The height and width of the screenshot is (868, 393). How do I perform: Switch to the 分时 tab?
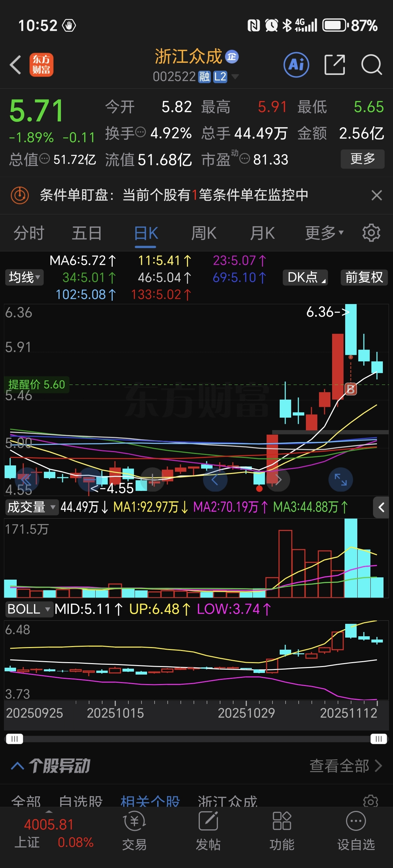29,233
